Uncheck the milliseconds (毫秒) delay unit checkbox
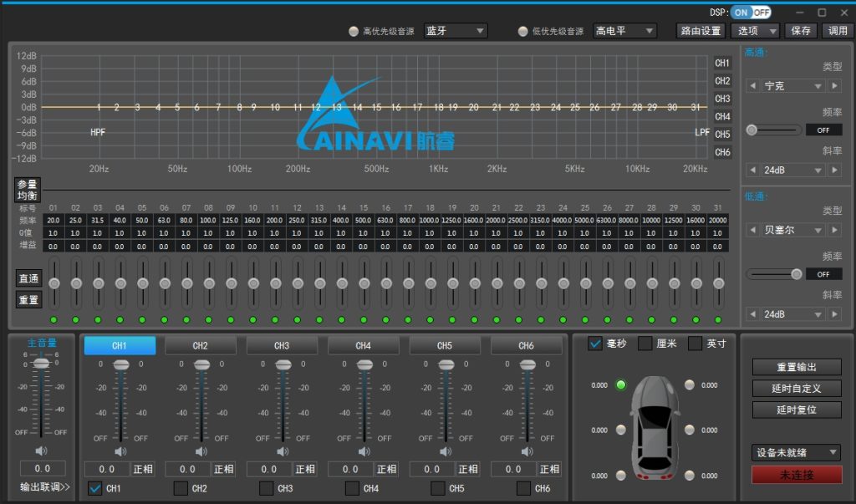This screenshot has width=856, height=504. tap(595, 344)
